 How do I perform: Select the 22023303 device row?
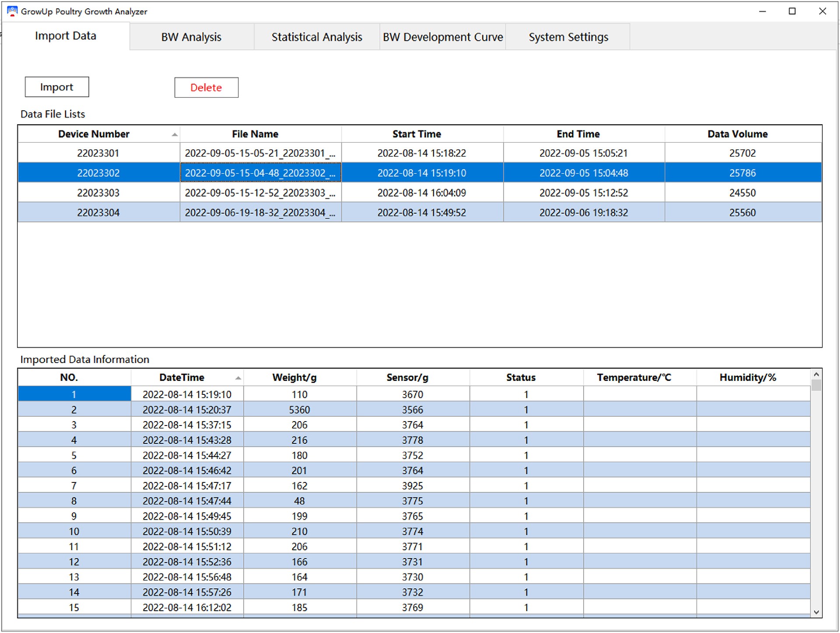click(x=98, y=193)
